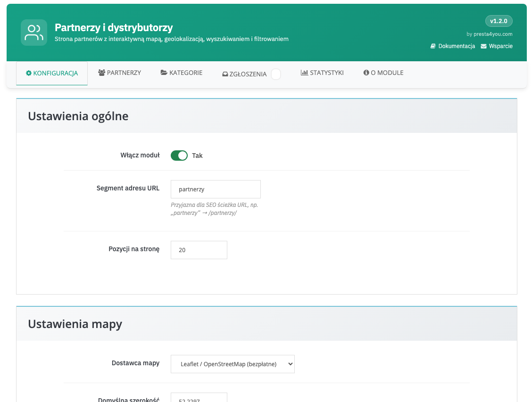The height and width of the screenshot is (402, 532).
Task: Click the 'Pozycji na stronę' label
Action: pyautogui.click(x=134, y=249)
